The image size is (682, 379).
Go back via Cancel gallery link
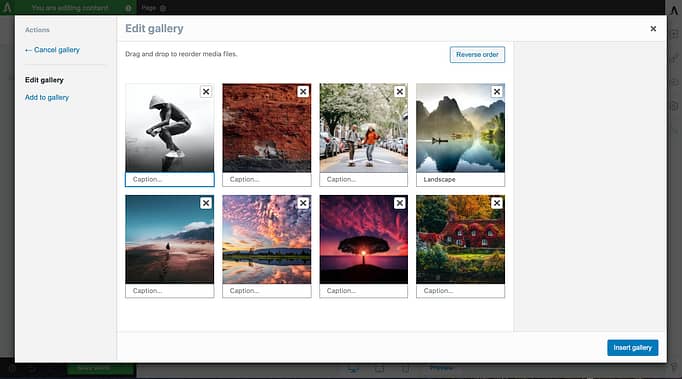coord(52,50)
